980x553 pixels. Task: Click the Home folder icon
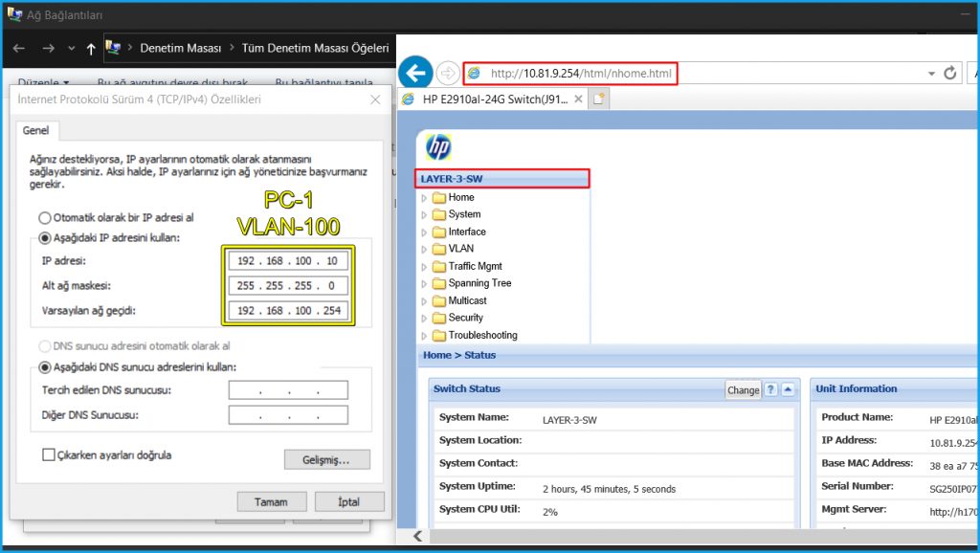439,197
